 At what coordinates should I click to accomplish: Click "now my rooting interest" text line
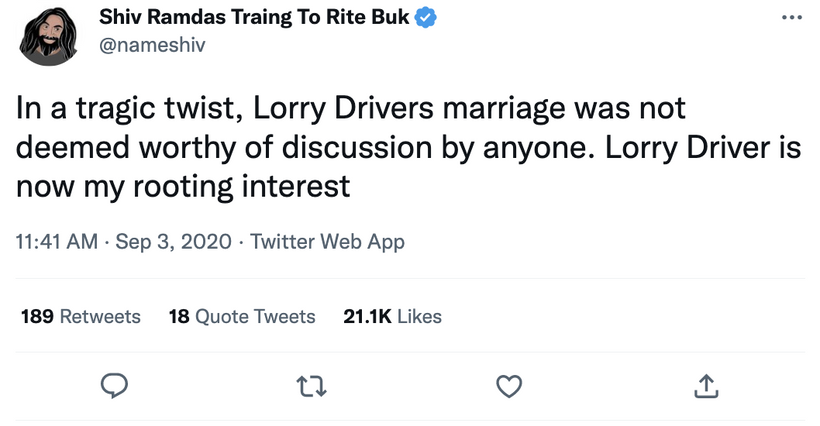point(183,187)
